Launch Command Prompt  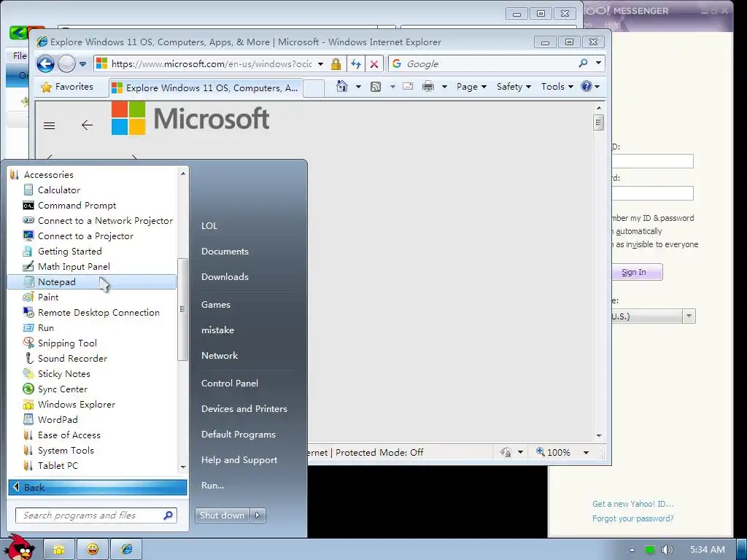pyautogui.click(x=69, y=205)
